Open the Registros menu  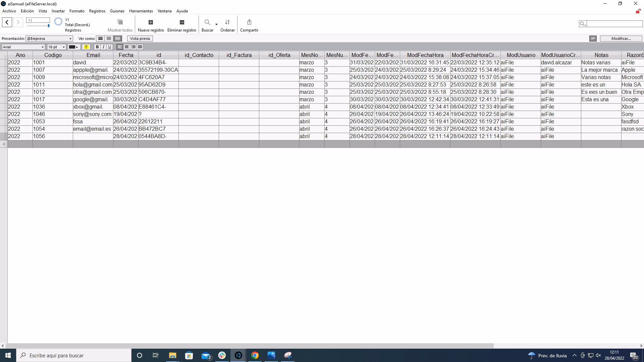click(97, 11)
